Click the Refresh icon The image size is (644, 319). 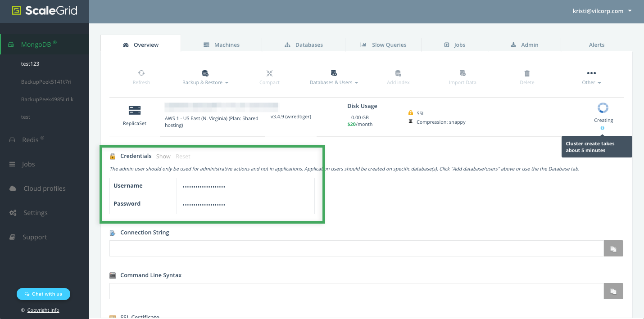[141, 73]
